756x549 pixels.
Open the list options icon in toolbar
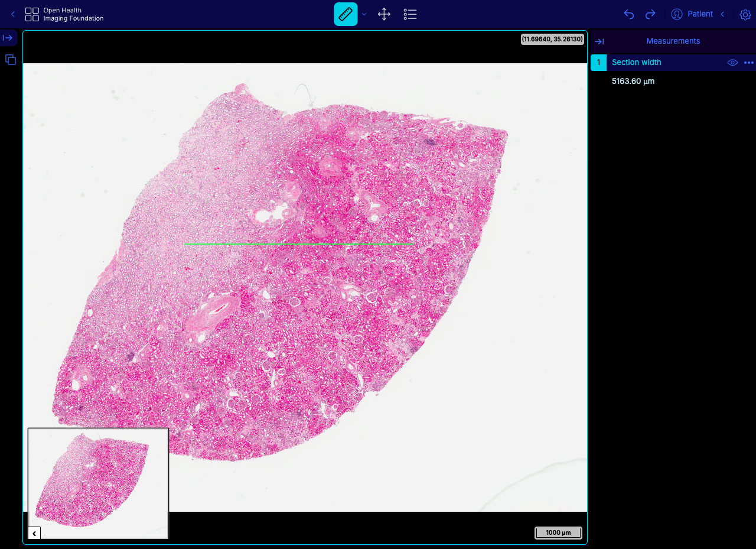click(410, 14)
